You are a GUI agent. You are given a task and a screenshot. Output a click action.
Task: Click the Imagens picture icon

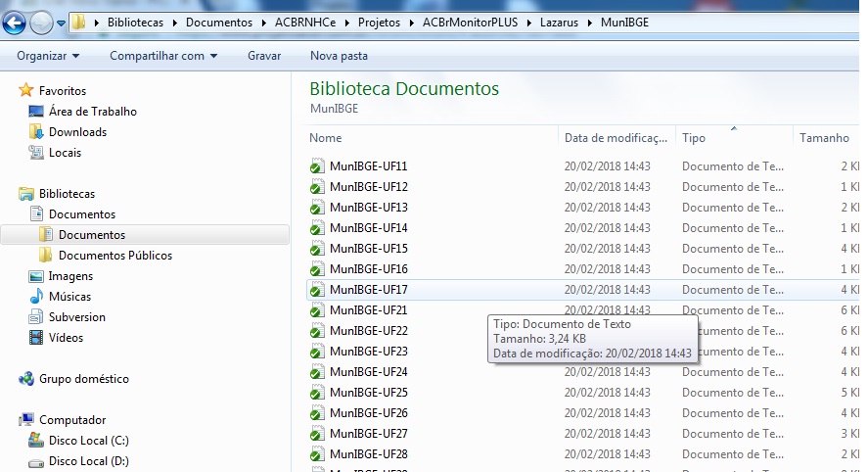(36, 276)
